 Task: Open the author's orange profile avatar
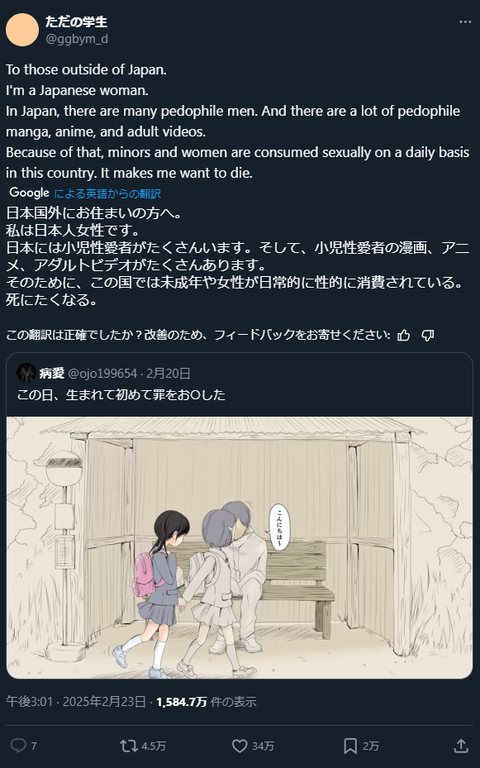[22, 30]
